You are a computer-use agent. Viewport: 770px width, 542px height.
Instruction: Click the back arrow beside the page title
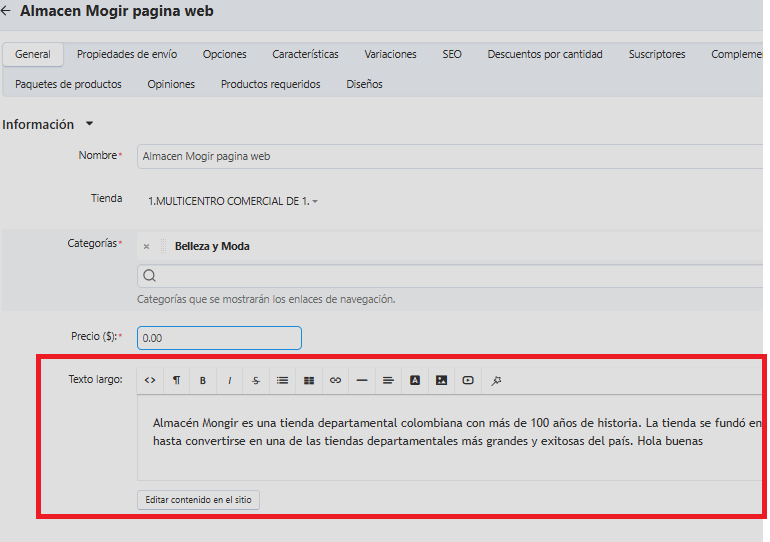(x=6, y=11)
